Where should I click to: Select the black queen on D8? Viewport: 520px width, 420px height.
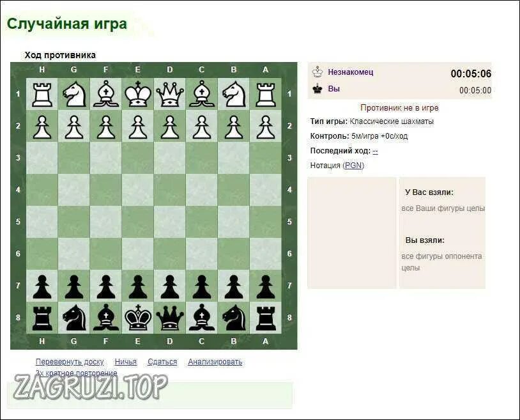pos(170,318)
